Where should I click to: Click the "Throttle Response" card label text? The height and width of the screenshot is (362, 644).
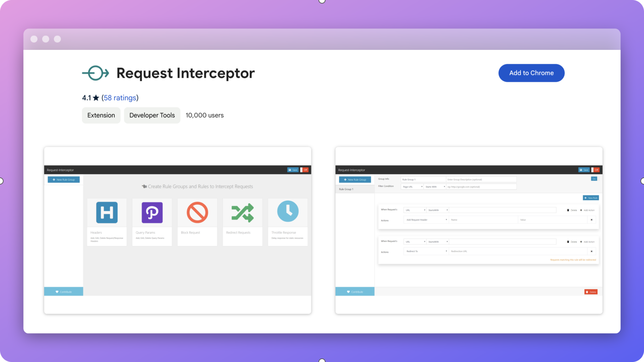tap(284, 233)
